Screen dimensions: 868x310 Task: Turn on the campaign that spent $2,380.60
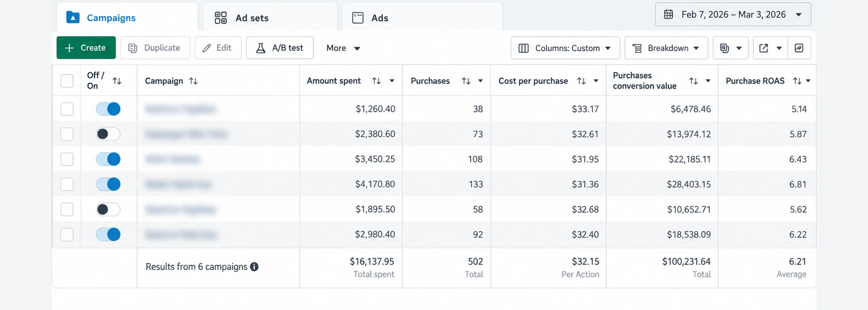pyautogui.click(x=108, y=134)
